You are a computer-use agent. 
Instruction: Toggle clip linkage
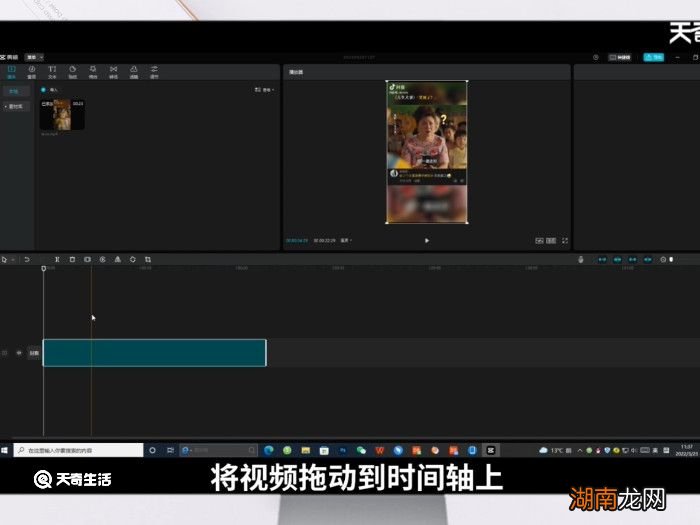click(633, 259)
